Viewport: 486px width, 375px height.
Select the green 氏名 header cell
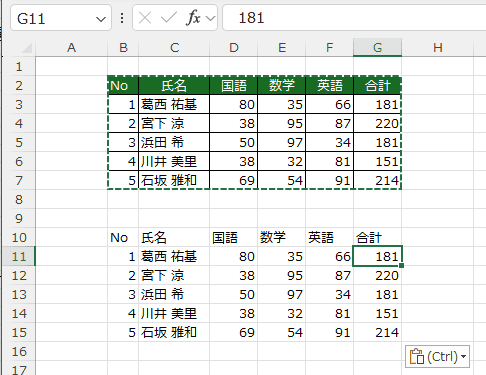(174, 86)
